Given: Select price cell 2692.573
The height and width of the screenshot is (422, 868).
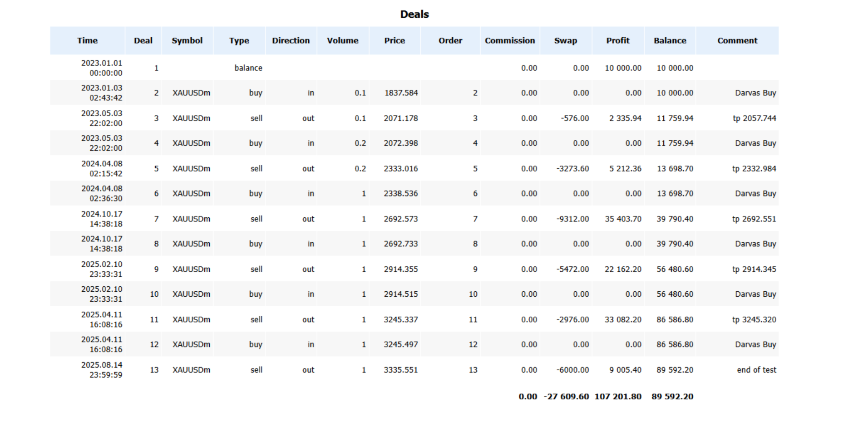Looking at the screenshot, I should point(401,219).
